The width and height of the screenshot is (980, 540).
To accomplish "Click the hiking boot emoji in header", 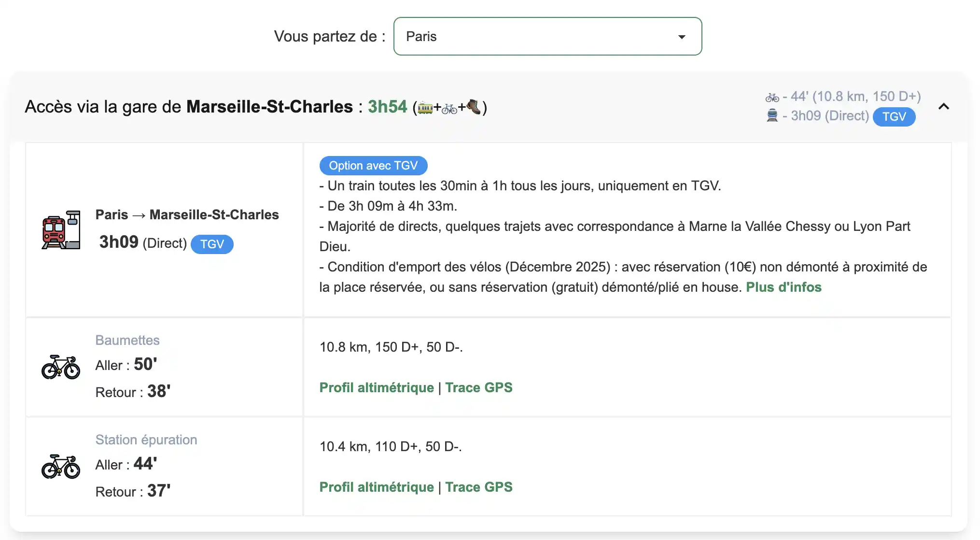I will click(x=474, y=107).
